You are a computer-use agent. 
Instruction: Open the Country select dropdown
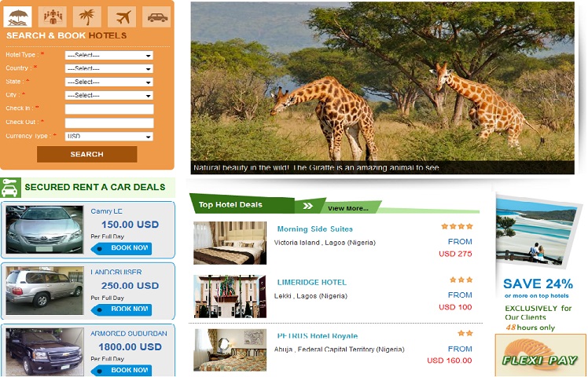[x=109, y=69]
